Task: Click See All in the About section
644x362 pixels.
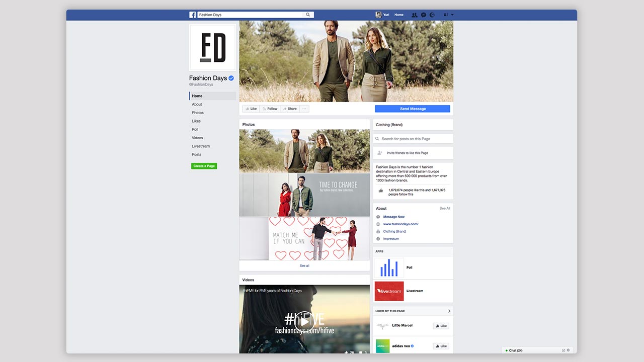Action: pyautogui.click(x=445, y=208)
